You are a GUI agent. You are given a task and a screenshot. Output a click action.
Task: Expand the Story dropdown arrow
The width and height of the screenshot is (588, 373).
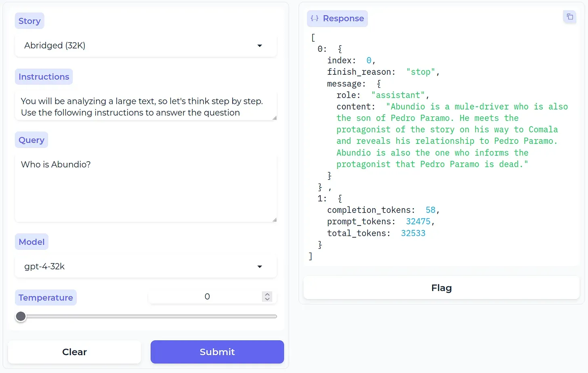point(260,46)
